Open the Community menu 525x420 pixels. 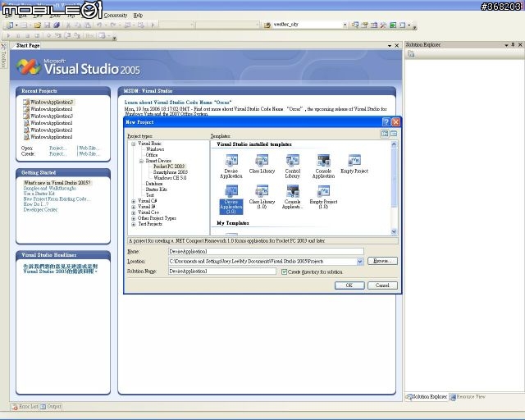tap(115, 16)
